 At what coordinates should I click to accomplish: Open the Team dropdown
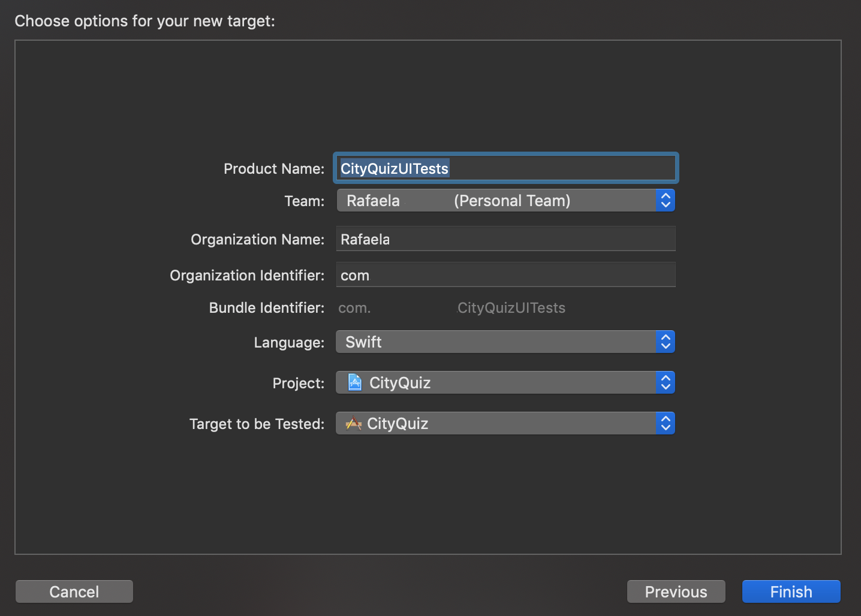pos(505,200)
